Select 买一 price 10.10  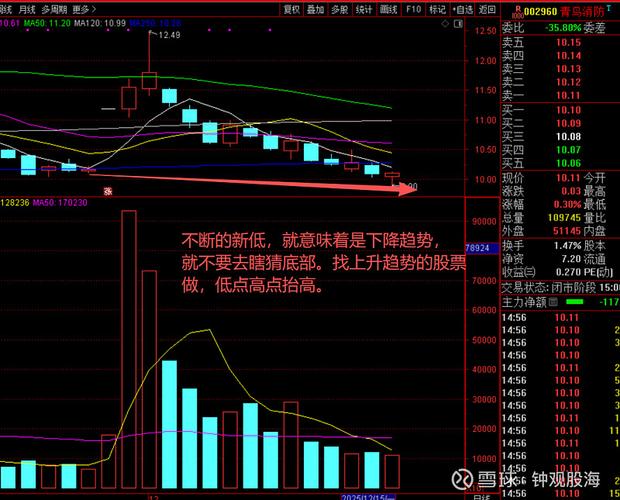click(568, 110)
